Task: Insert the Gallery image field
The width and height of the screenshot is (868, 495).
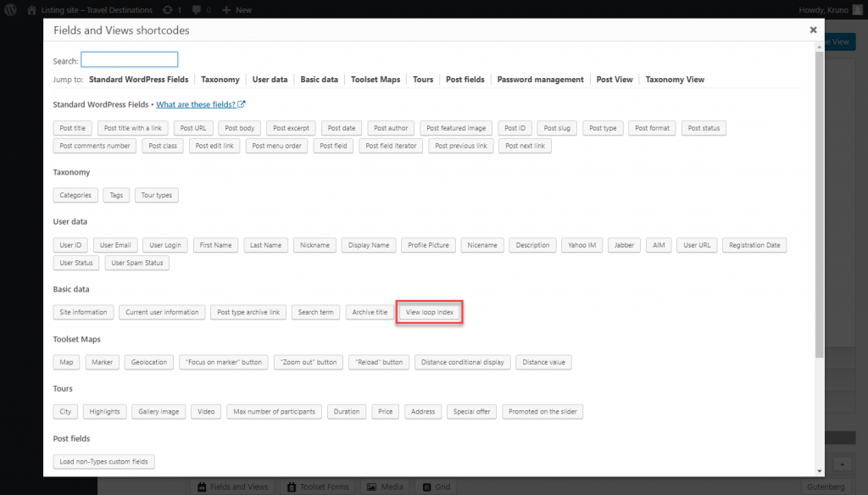Action: (159, 411)
